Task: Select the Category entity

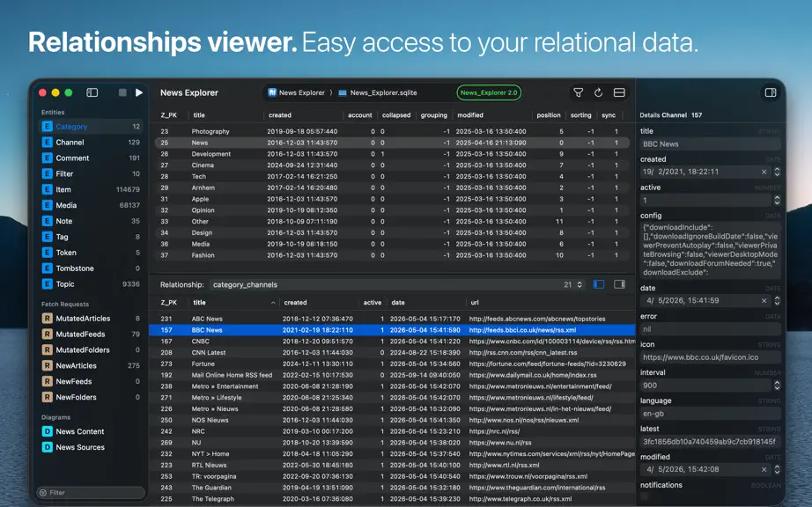Action: pyautogui.click(x=91, y=126)
